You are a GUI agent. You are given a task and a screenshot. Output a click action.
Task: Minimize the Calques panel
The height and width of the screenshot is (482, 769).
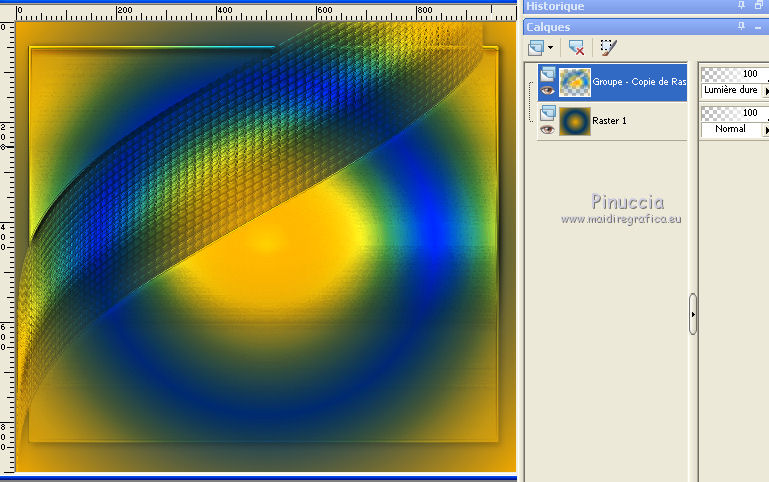pyautogui.click(x=758, y=27)
